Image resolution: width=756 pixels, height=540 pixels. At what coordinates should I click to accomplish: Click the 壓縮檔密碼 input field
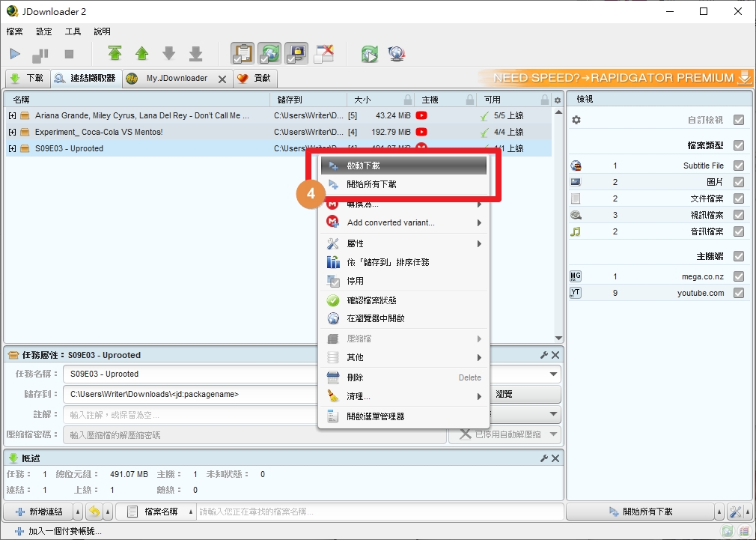[254, 435]
